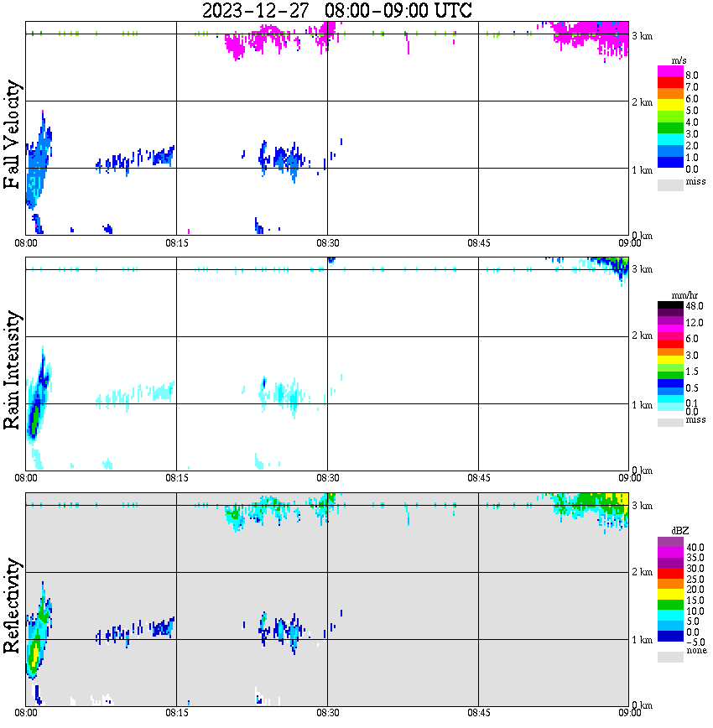Click the 25.0 value in the dBZ legend

(695, 580)
